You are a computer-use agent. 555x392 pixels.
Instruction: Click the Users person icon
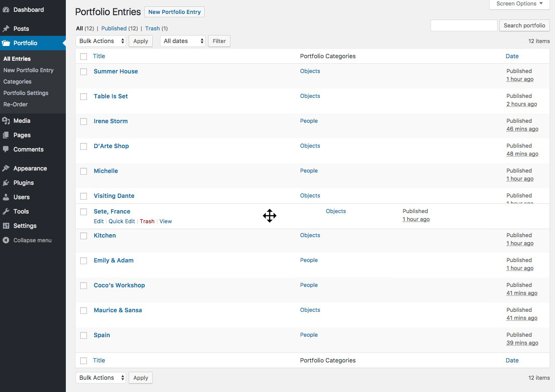[x=6, y=197]
